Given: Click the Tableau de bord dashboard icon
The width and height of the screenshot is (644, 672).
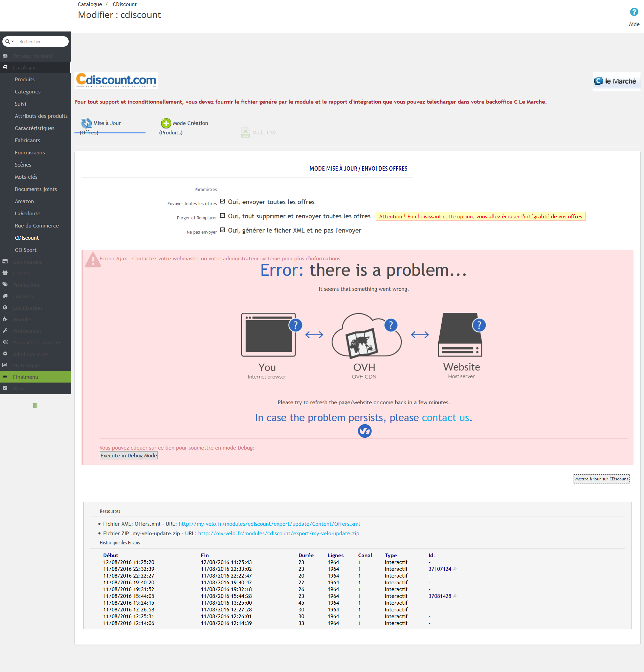Looking at the screenshot, I should pyautogui.click(x=5, y=56).
